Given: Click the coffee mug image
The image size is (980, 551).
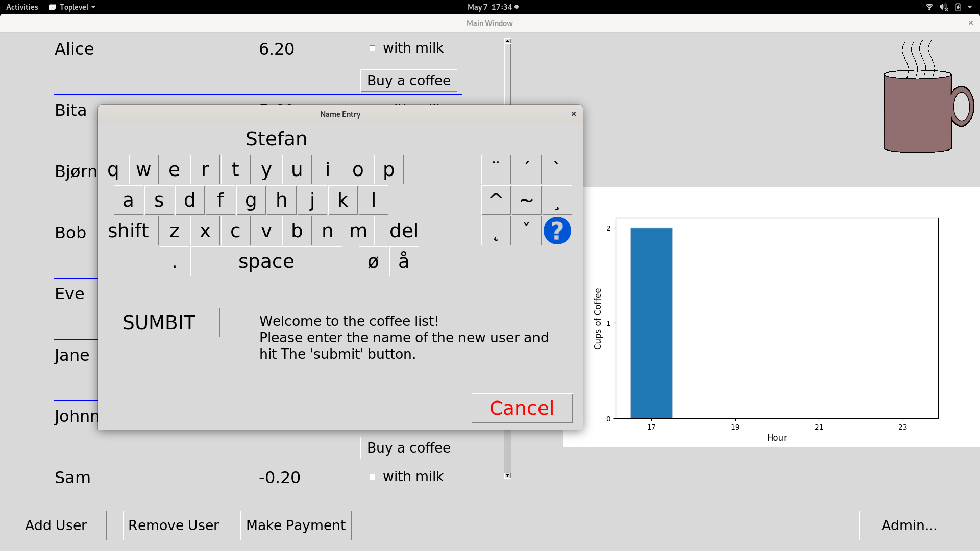Looking at the screenshot, I should pos(928,97).
